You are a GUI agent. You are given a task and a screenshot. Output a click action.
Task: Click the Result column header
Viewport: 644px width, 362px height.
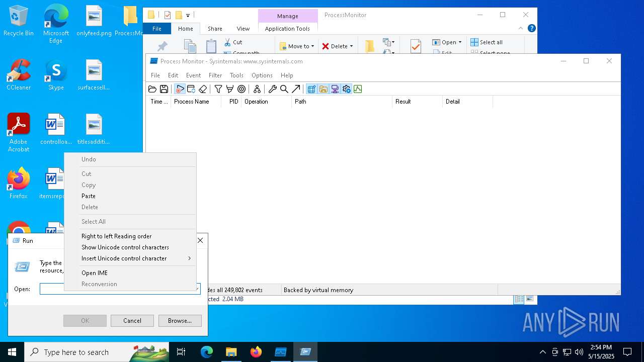click(417, 102)
